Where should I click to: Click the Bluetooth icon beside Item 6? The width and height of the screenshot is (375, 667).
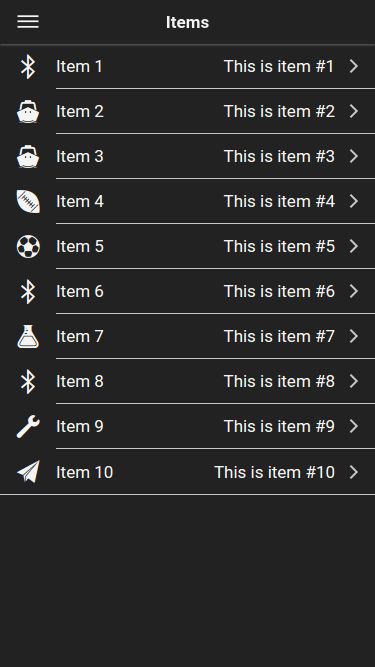28,292
